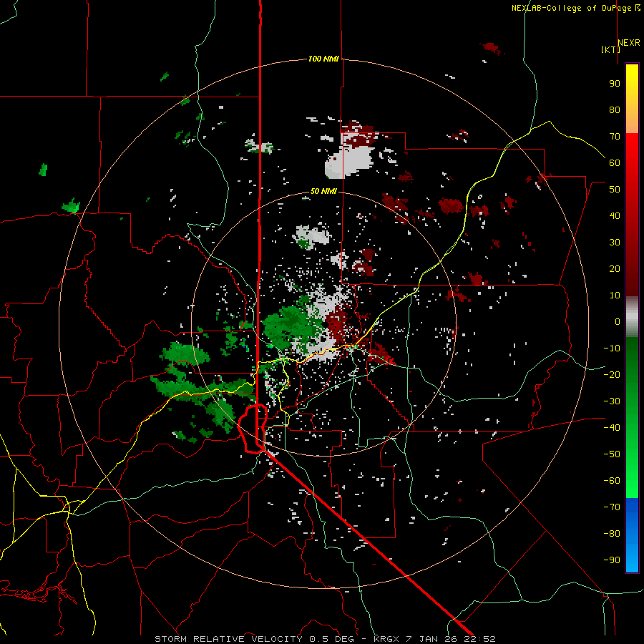The height and width of the screenshot is (644, 644).
Task: Click the positive 90 scale label
Action: [x=615, y=84]
